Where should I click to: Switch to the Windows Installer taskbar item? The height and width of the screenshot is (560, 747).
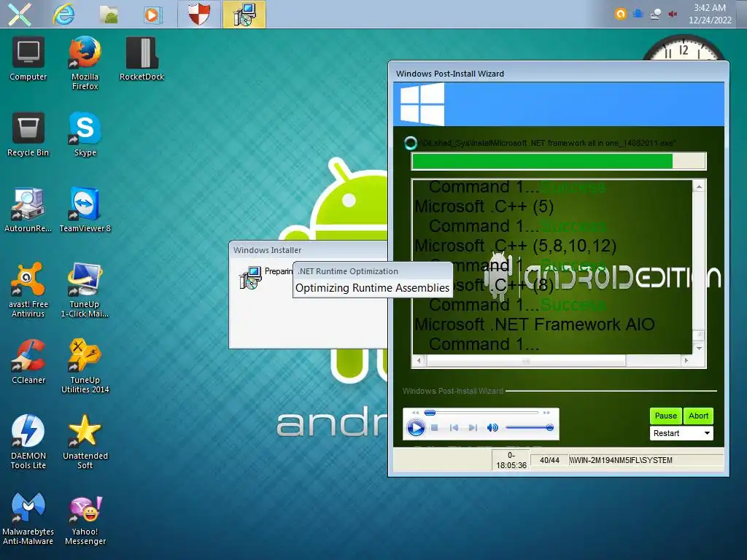tap(244, 14)
